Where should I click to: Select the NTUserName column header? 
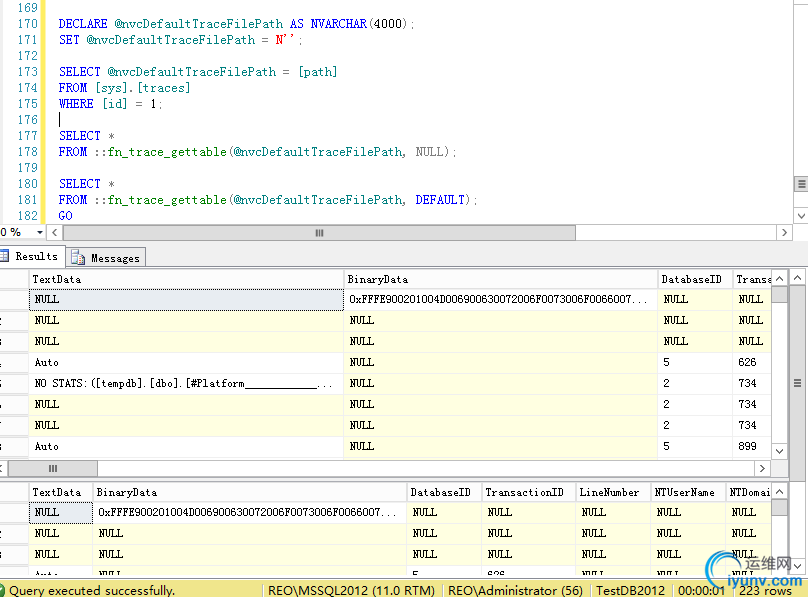coord(688,492)
